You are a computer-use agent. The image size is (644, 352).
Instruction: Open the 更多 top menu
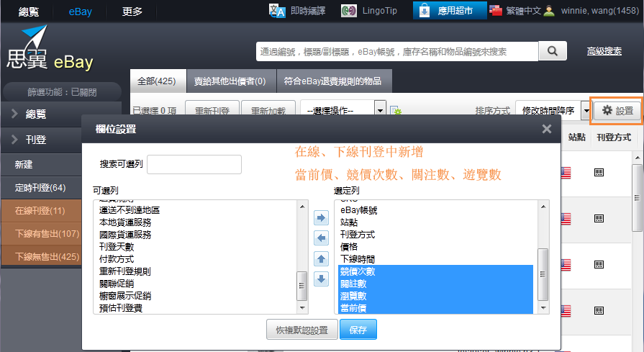(x=132, y=12)
